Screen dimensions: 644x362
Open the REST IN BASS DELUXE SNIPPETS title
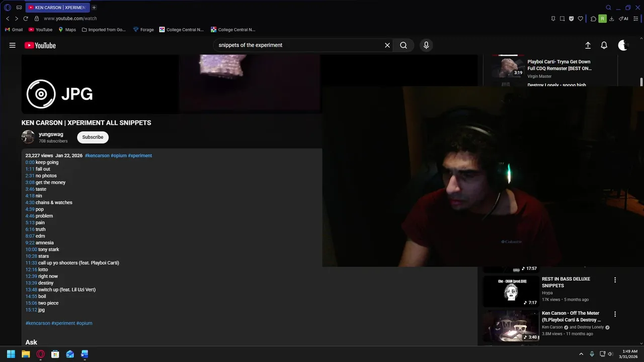[566, 282]
